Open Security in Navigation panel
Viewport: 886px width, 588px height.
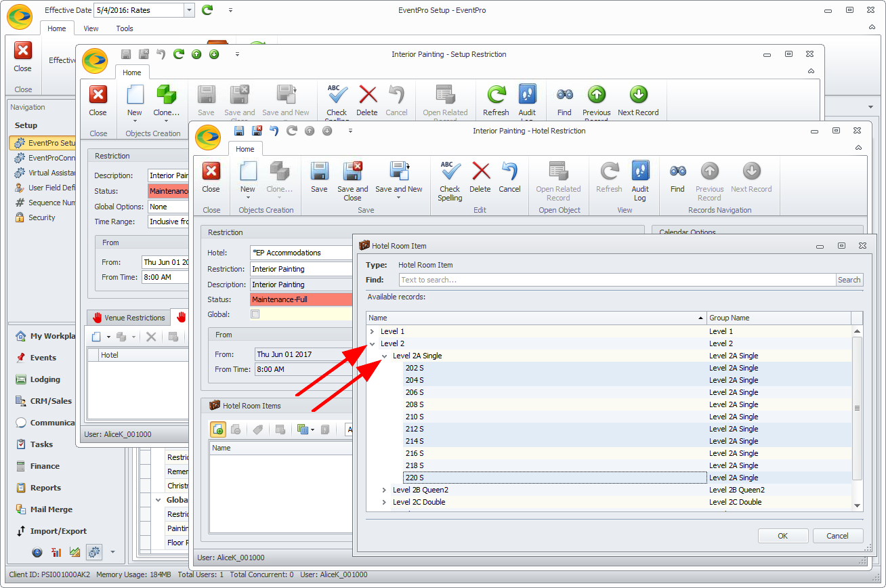[42, 217]
